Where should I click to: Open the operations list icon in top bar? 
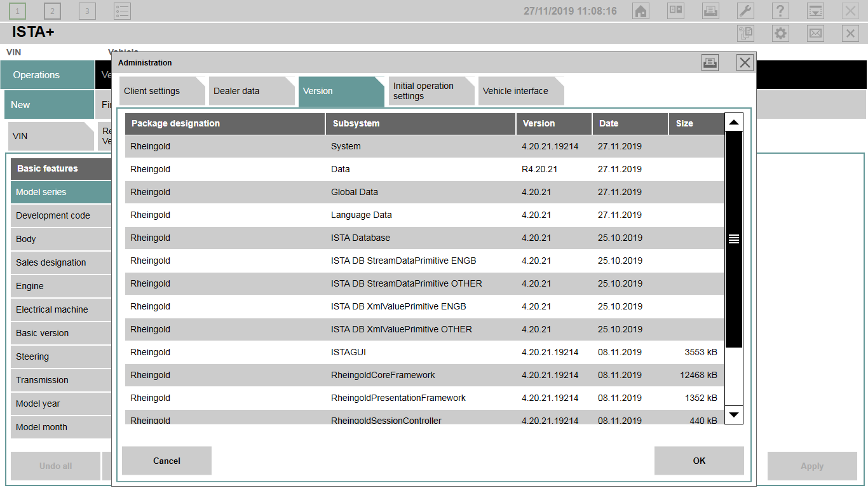pyautogui.click(x=122, y=11)
